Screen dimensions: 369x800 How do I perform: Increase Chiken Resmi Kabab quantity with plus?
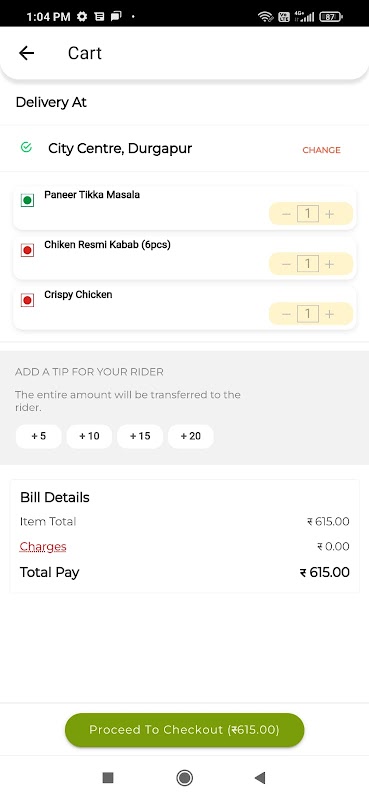[330, 264]
